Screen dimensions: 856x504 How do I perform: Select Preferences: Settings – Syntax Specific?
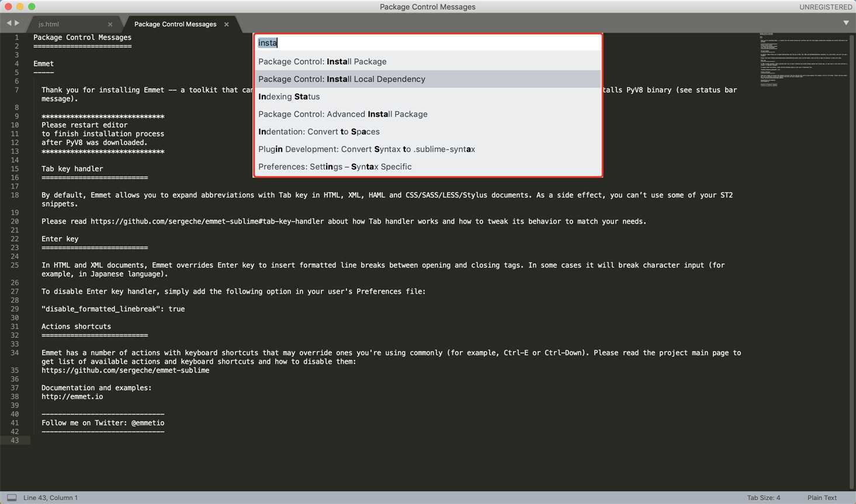428,166
